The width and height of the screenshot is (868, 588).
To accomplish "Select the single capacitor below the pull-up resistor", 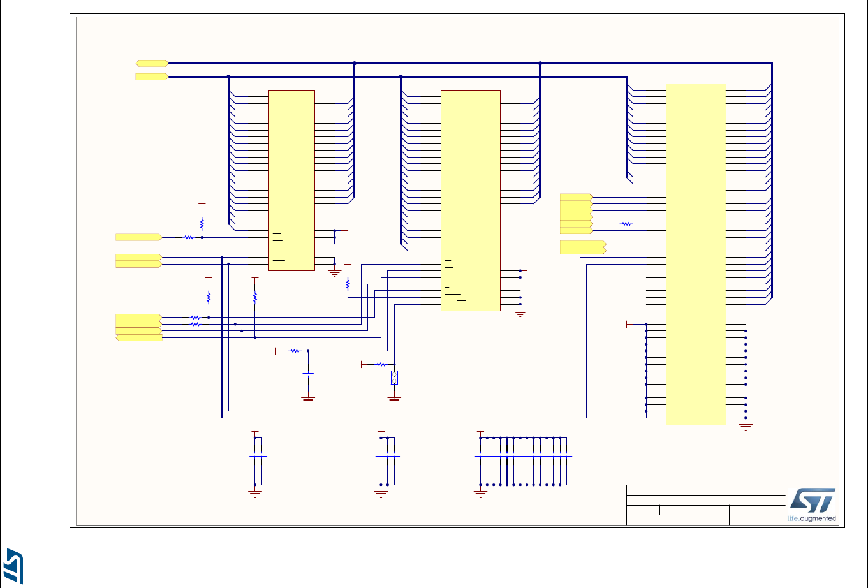I will click(308, 376).
